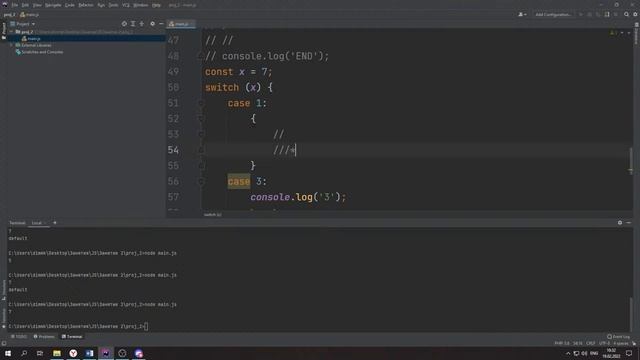The image size is (640, 360).
Task: Open the TODO tool window
Action: [19, 337]
